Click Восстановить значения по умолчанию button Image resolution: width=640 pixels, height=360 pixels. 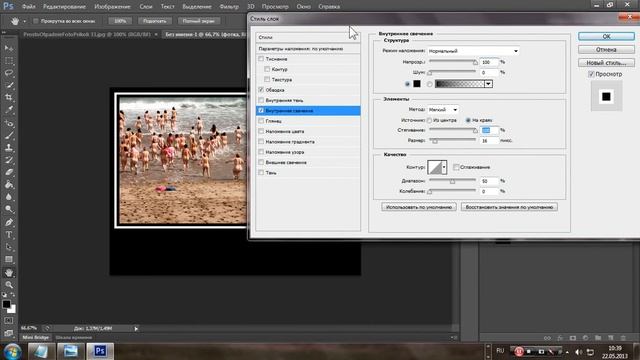509,207
